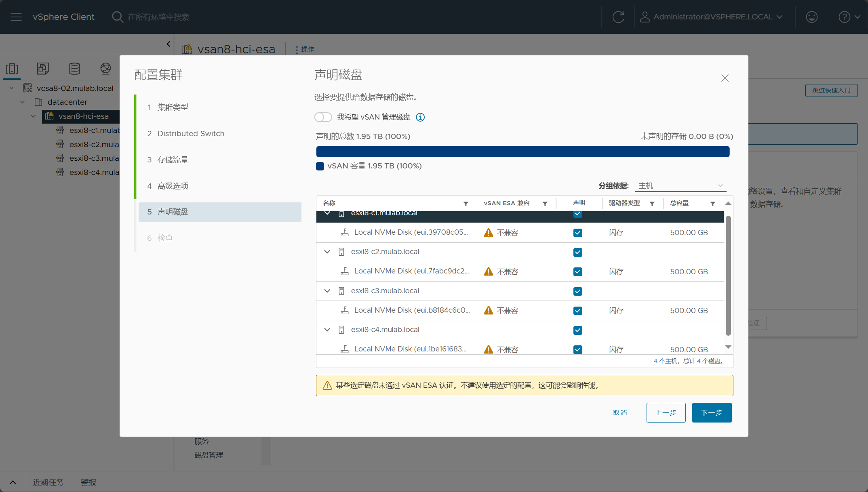Click 上一步 to go back
The image size is (868, 492).
[666, 413]
